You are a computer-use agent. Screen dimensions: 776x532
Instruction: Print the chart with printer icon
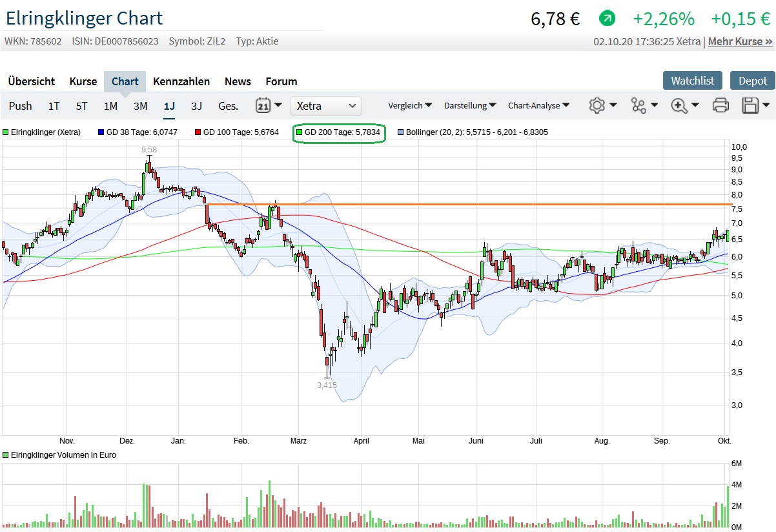pos(720,105)
